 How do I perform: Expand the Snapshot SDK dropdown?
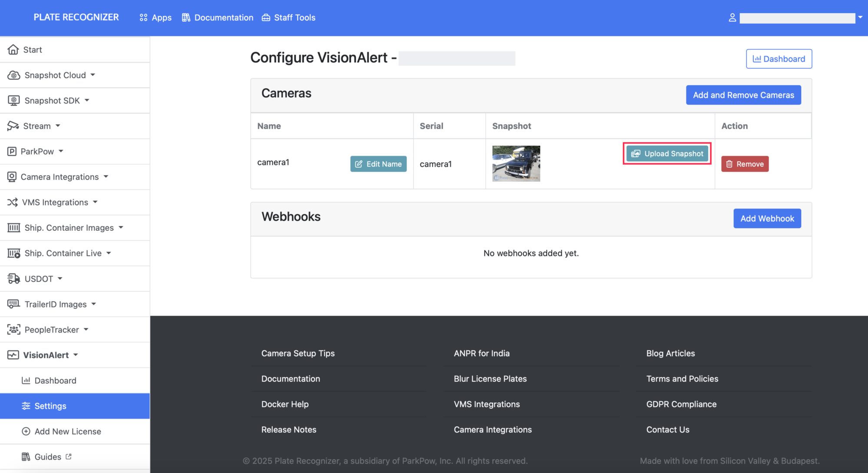click(87, 100)
